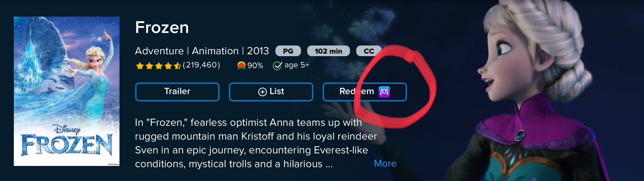This screenshot has height=181, width=644.
Task: Click the Adventure genre link
Action: click(x=159, y=51)
